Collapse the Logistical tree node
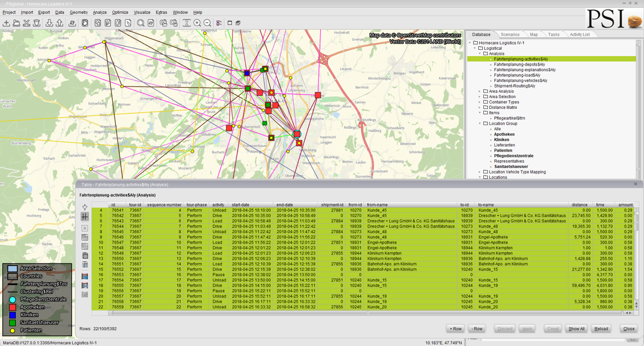The image size is (644, 346). coord(475,48)
